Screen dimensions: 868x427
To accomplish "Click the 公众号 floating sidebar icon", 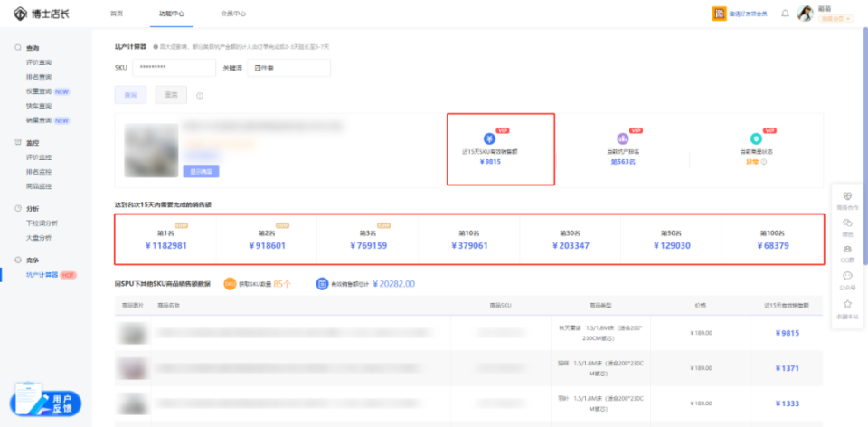I will click(847, 277).
